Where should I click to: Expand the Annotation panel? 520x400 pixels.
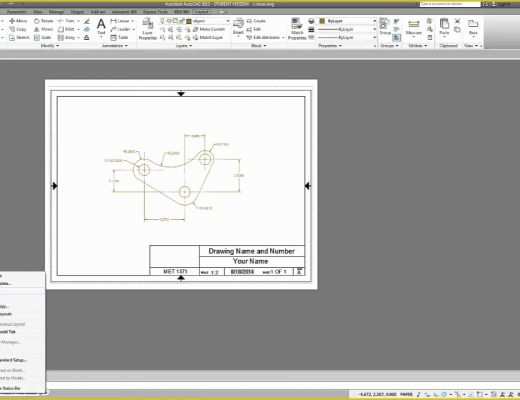click(x=115, y=46)
